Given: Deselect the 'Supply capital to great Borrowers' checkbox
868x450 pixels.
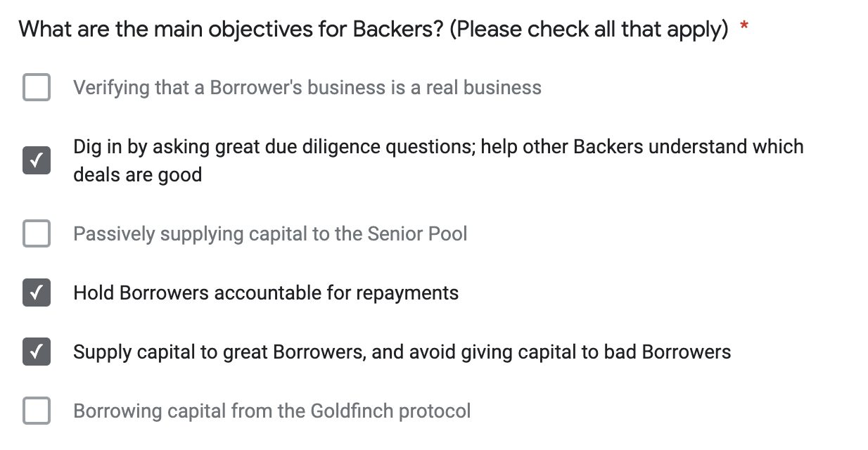Looking at the screenshot, I should (x=37, y=352).
